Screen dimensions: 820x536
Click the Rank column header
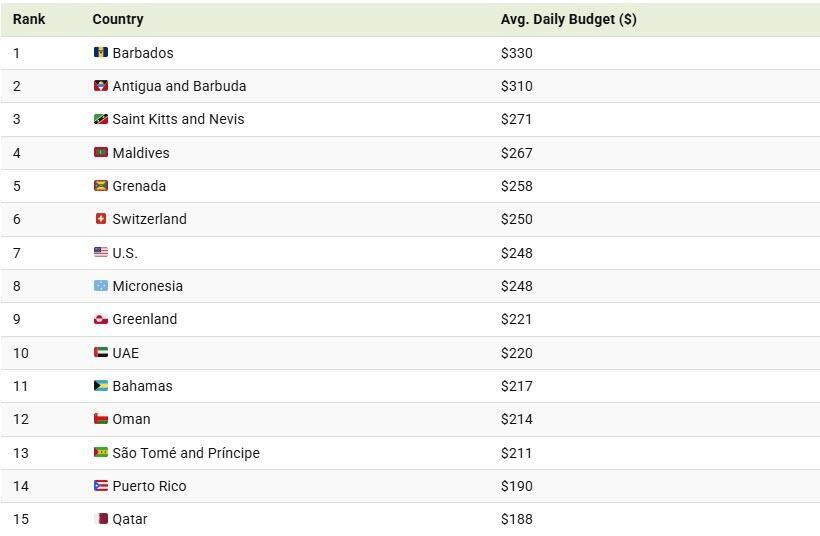click(x=29, y=19)
